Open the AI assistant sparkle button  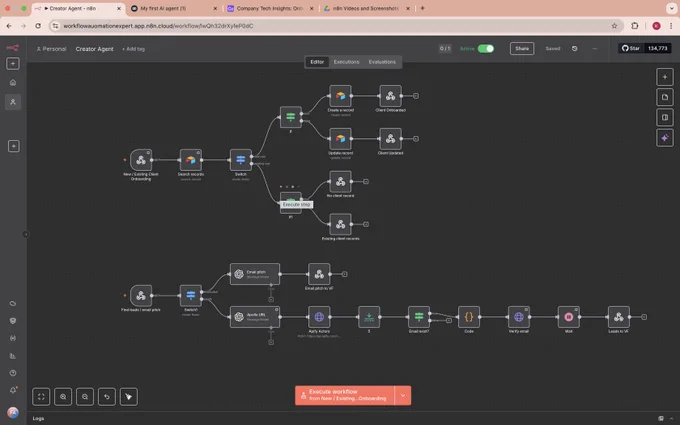[x=665, y=138]
